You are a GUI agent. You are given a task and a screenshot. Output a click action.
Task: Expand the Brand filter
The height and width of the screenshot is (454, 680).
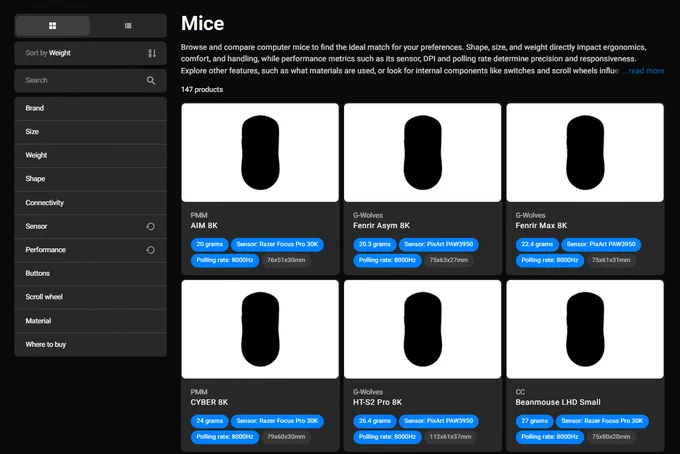(x=90, y=108)
